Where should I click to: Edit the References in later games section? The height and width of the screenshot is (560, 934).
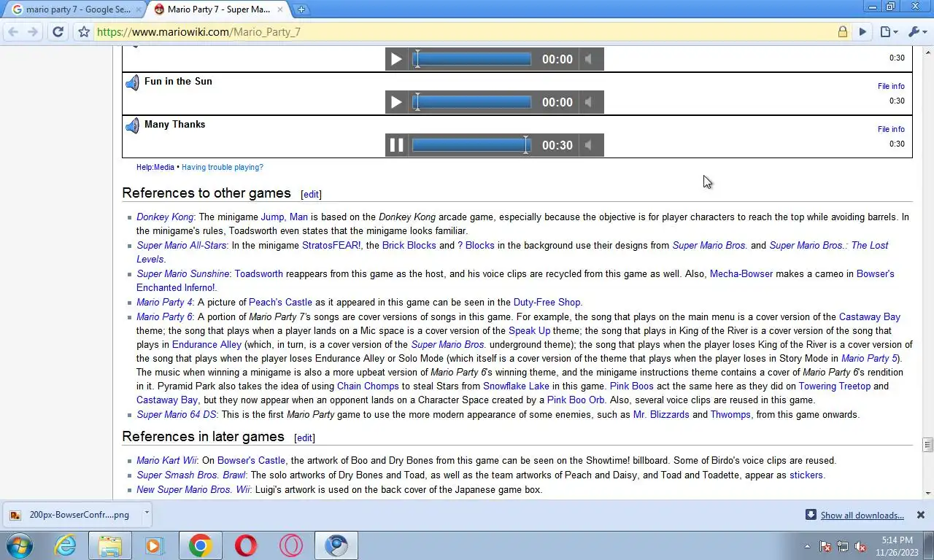click(304, 437)
